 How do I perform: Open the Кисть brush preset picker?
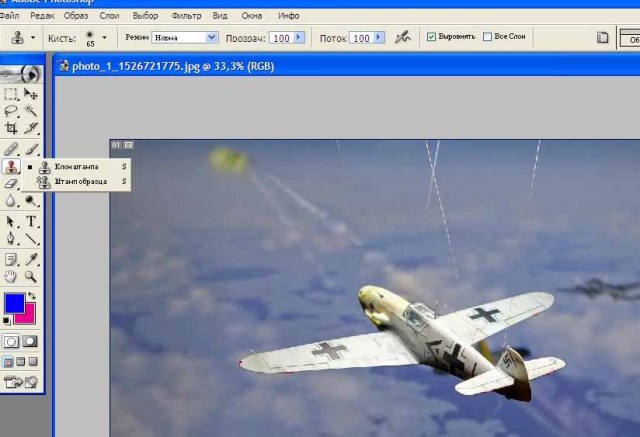(x=103, y=37)
